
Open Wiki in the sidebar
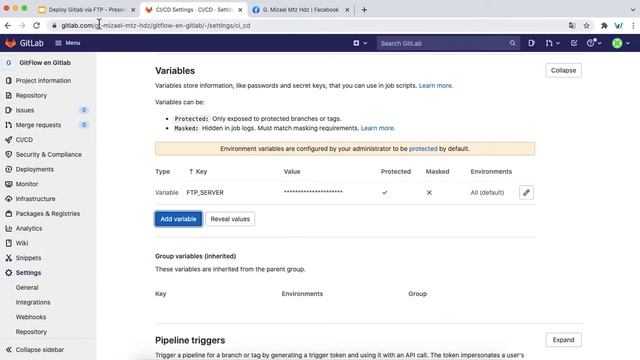(x=22, y=243)
